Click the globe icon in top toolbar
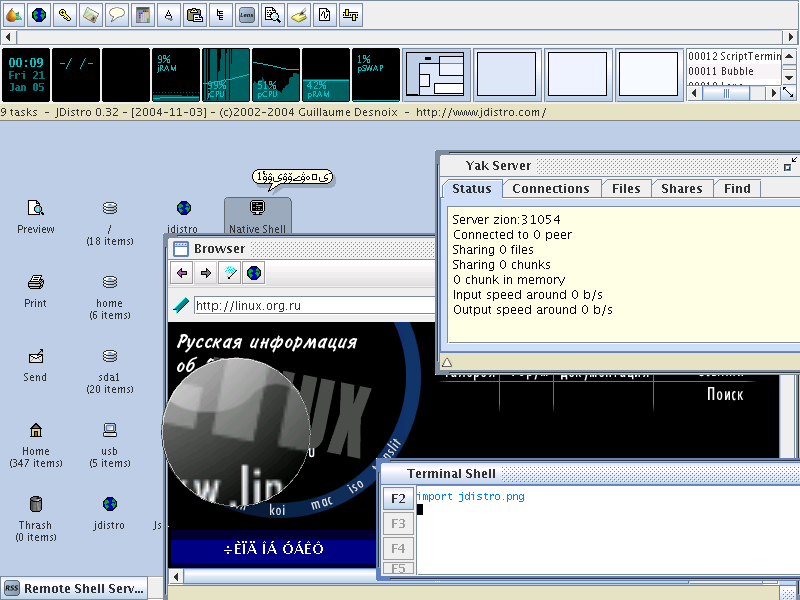 click(x=39, y=15)
